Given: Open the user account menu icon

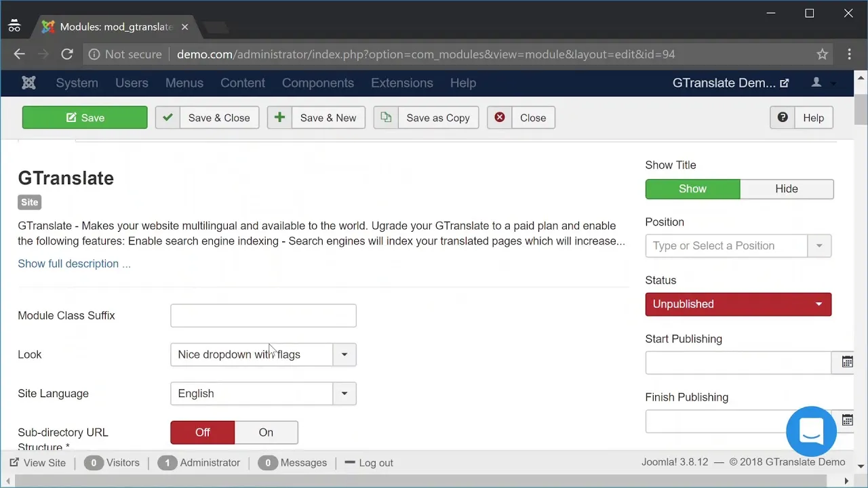Looking at the screenshot, I should (x=816, y=83).
